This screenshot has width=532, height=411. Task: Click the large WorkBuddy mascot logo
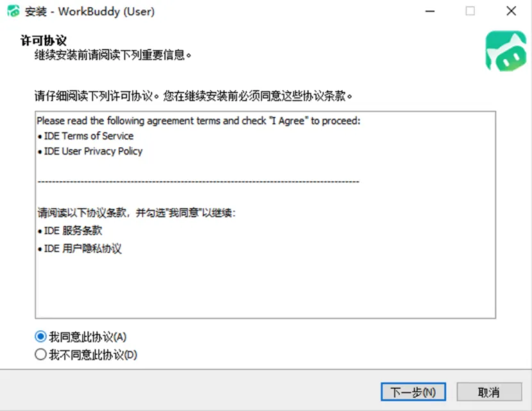coord(506,51)
